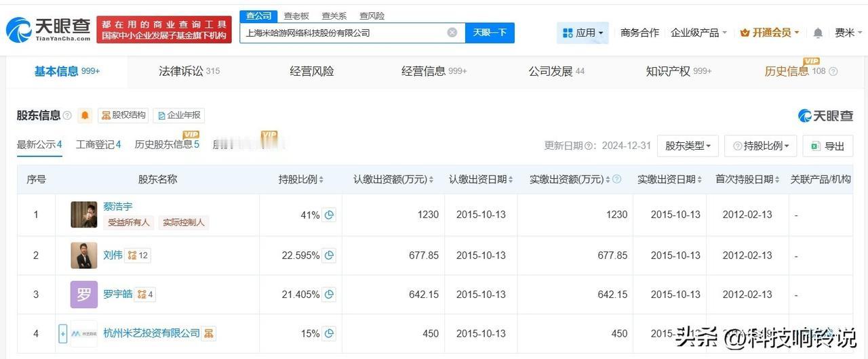Select the 工商登记 4 sub-tab
The width and height of the screenshot is (868, 359).
click(x=98, y=144)
